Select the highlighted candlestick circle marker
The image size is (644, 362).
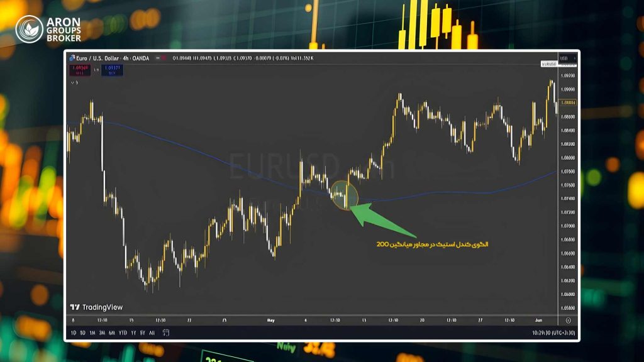pyautogui.click(x=344, y=195)
